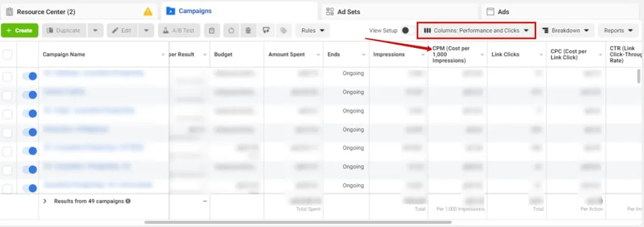Click the vertical scrollbar at the table's right edge

tap(639, 76)
